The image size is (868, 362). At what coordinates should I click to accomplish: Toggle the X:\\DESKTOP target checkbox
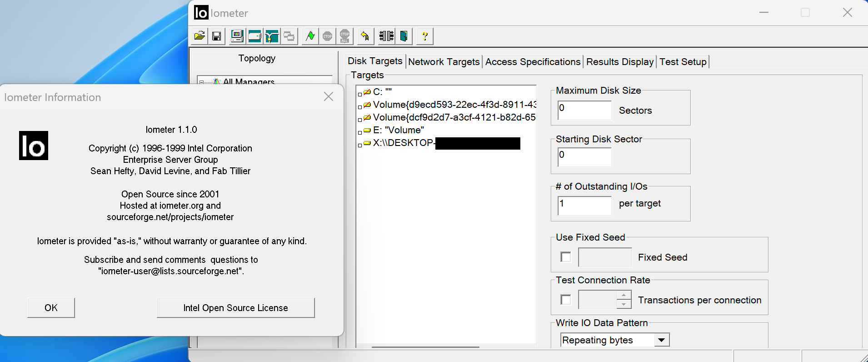360,145
